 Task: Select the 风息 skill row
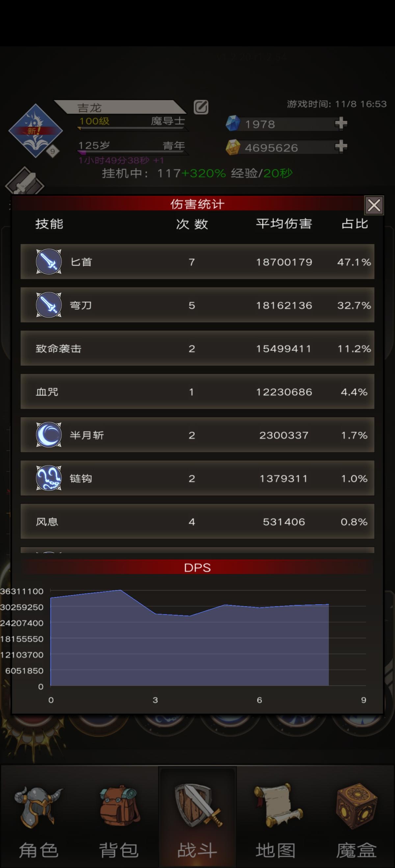pyautogui.click(x=197, y=521)
